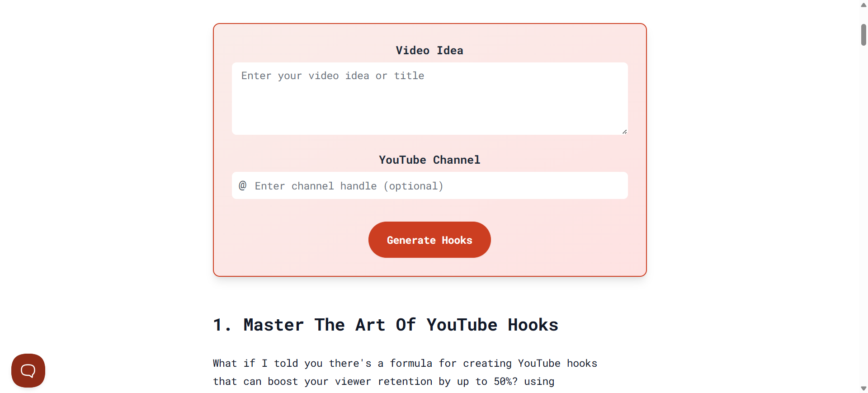Click the Generate Hooks button
Screen dimensions: 868x393
(x=429, y=240)
